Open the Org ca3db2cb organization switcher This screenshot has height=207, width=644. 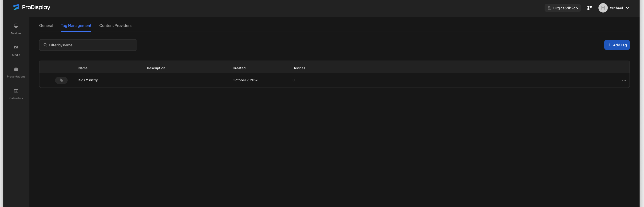pos(562,8)
